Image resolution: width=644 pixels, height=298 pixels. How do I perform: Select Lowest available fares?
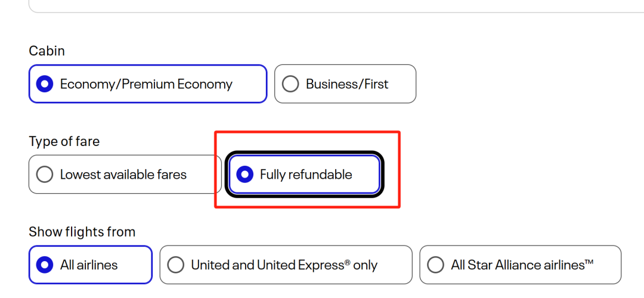(x=125, y=175)
